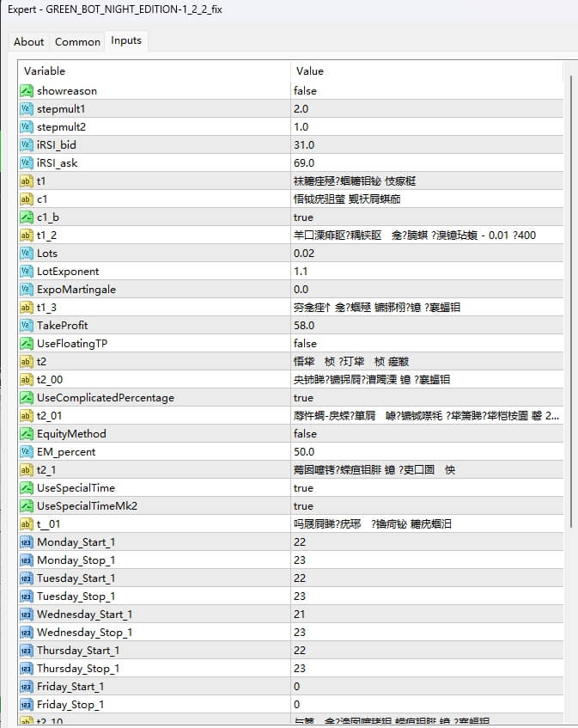578x728 pixels.
Task: Click the UseComplicatedPercentage boolean icon
Action: coord(27,398)
